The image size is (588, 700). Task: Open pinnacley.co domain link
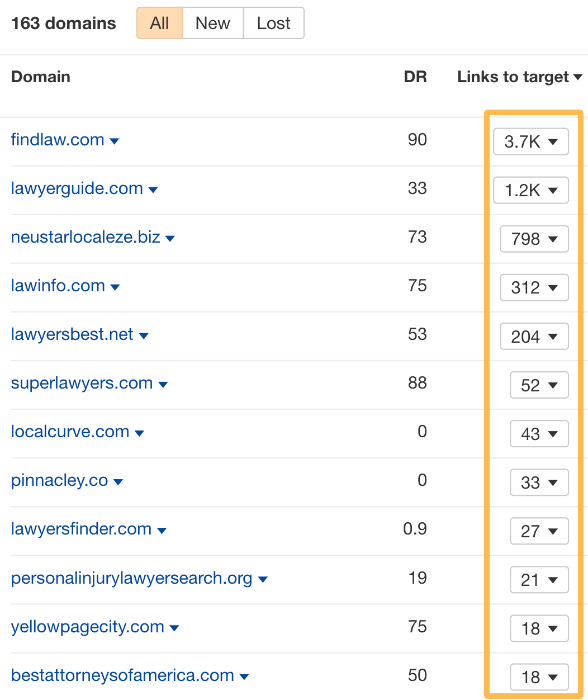click(60, 480)
